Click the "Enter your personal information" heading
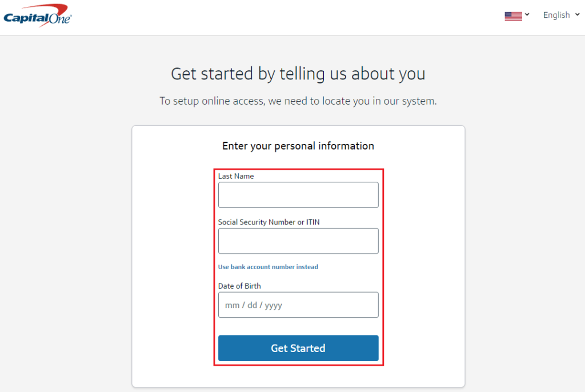 click(x=298, y=146)
